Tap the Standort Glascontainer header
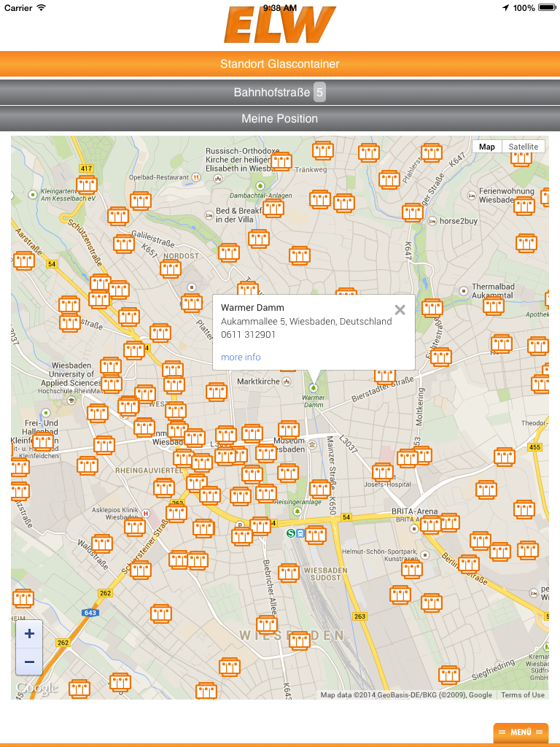560x747 pixels. pyautogui.click(x=280, y=64)
